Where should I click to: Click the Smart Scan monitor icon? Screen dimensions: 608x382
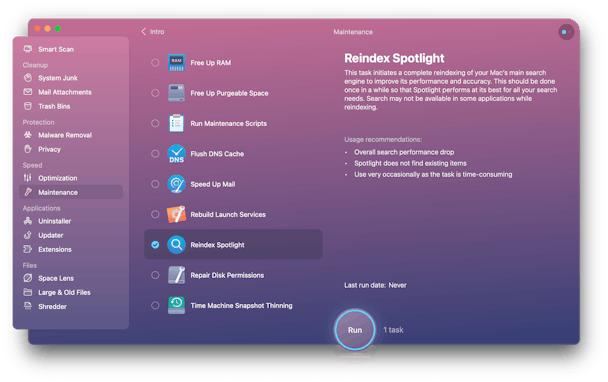[x=28, y=49]
